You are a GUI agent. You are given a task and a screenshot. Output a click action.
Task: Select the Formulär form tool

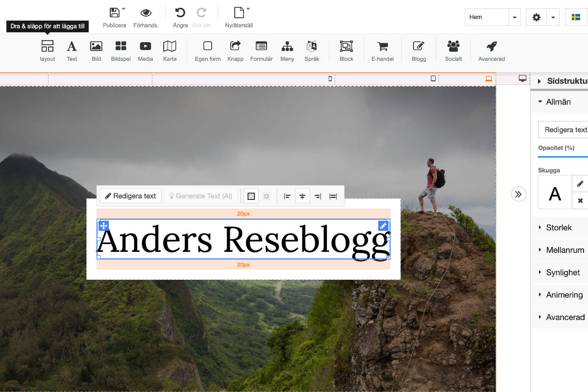coord(261,51)
